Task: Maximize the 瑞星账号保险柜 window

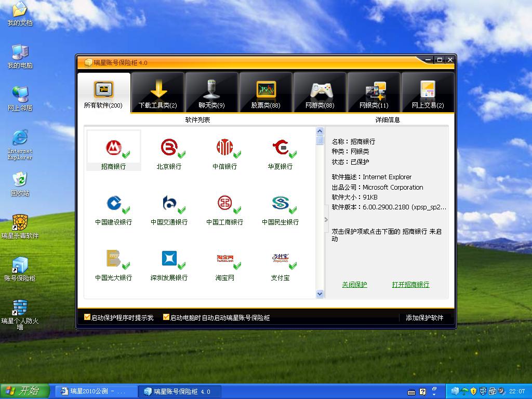Action: (x=440, y=60)
